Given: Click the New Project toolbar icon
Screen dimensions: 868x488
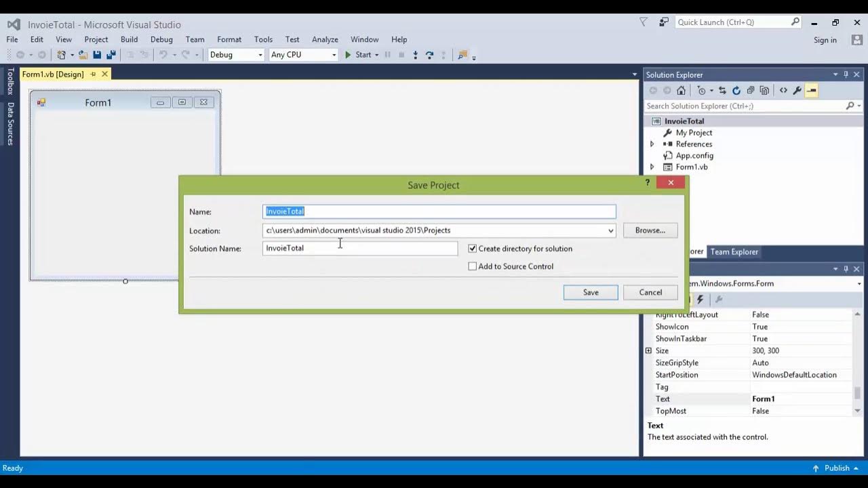Looking at the screenshot, I should coord(62,55).
